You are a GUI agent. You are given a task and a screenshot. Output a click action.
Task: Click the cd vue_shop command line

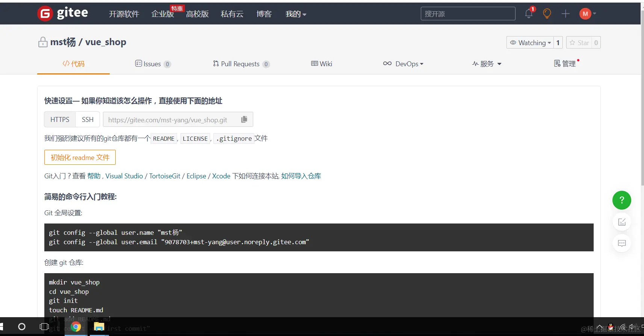69,292
